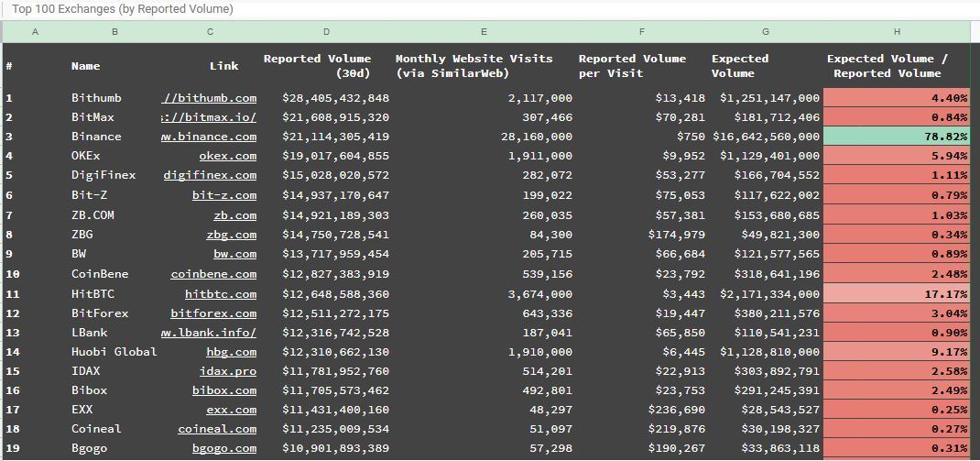Screen dimensions: 980x461
Task: Click the 9.17% ratio cell
Action: [x=897, y=352]
